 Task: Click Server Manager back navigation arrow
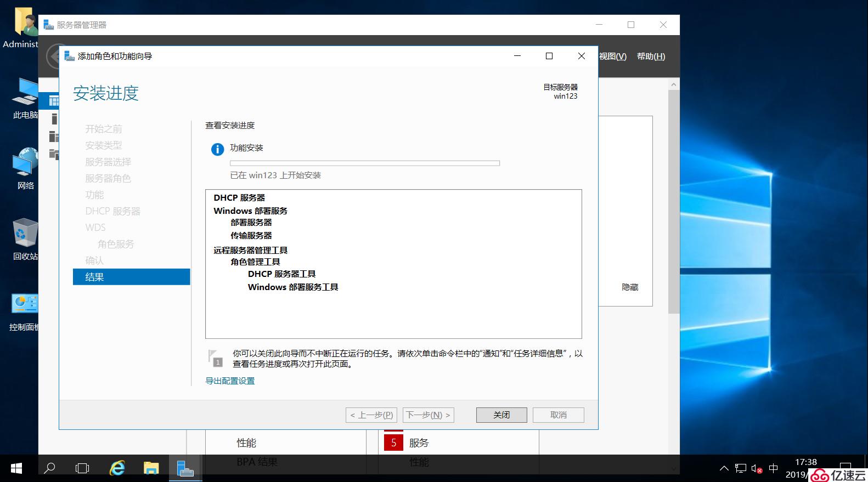[x=53, y=56]
